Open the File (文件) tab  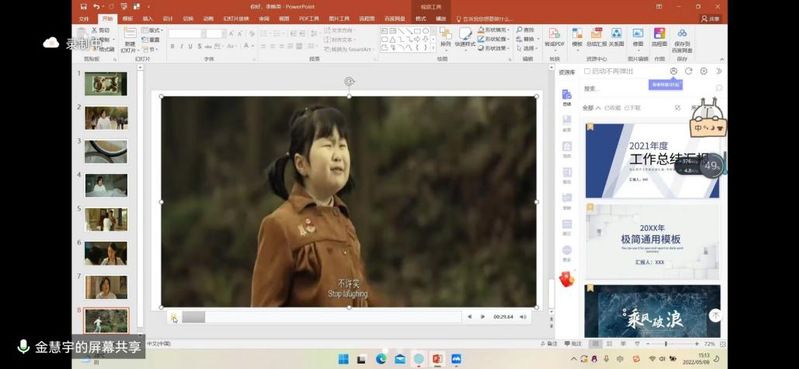(84, 19)
